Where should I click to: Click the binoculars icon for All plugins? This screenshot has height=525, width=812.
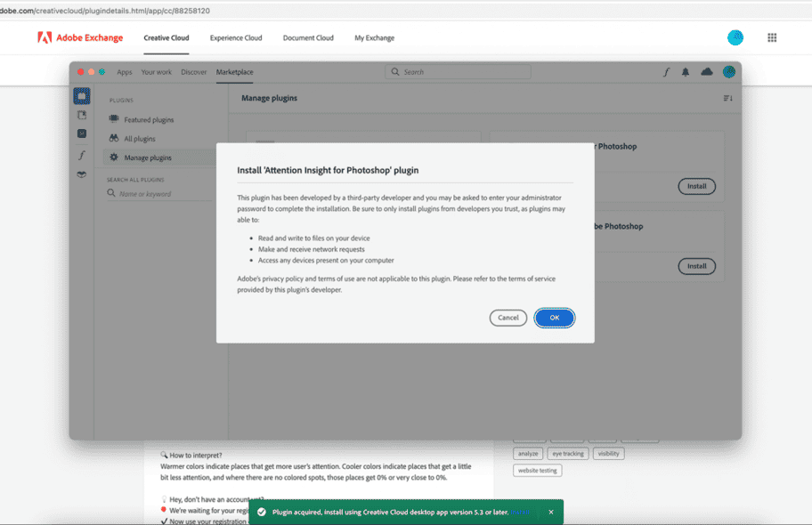[114, 138]
